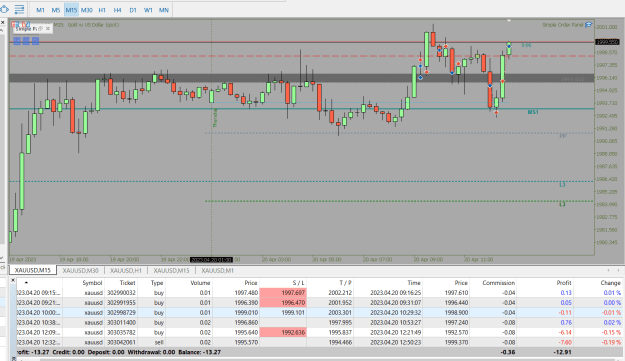
Task: Click the take profit value 2003.301
Action: tap(340, 313)
